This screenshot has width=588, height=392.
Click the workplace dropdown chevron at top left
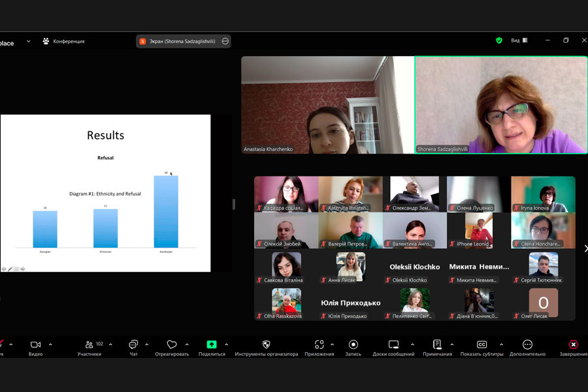tap(29, 41)
